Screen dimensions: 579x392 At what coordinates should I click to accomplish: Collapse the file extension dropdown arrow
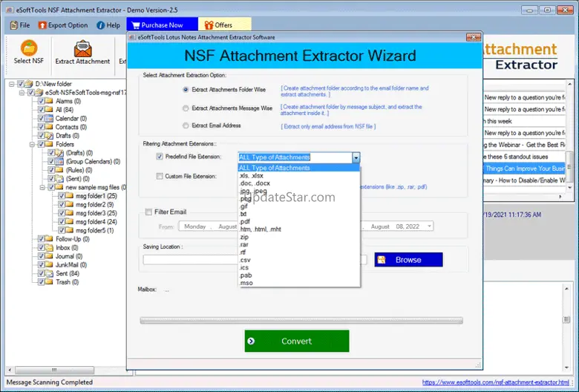[x=356, y=157]
